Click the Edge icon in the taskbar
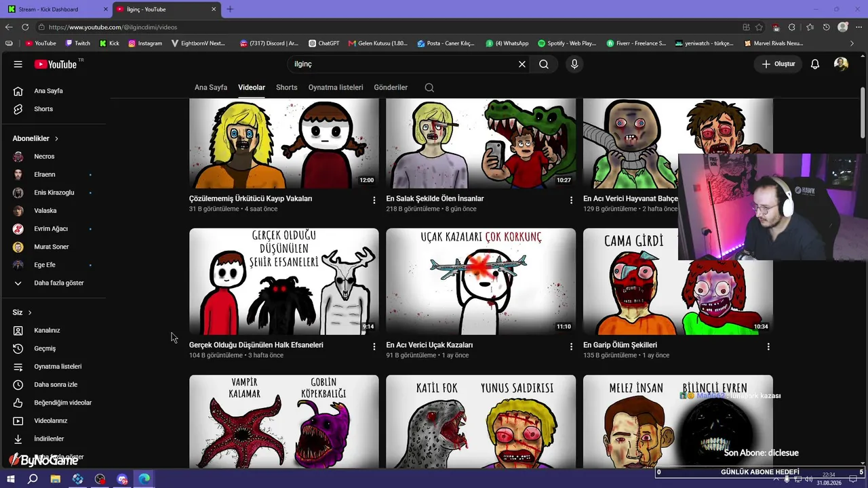The height and width of the screenshot is (488, 868). [x=144, y=479]
